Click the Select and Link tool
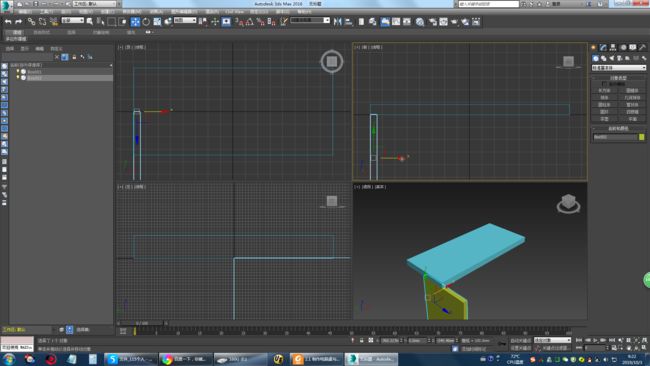The height and width of the screenshot is (366, 650). point(32,22)
